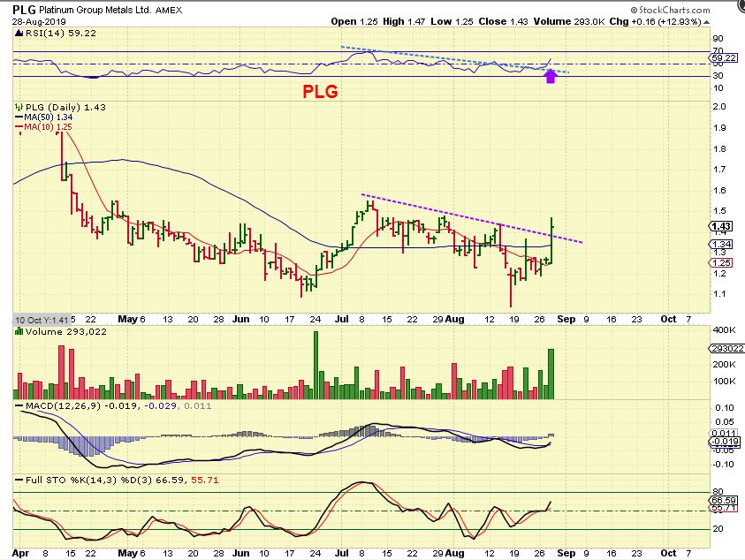
Task: Click the 293022 volume tag on right axis
Action: tap(727, 349)
